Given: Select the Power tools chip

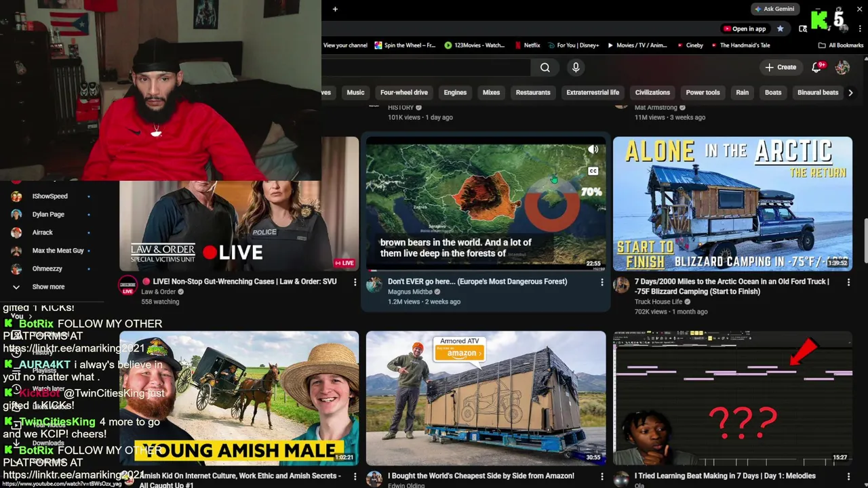Looking at the screenshot, I should tap(703, 92).
